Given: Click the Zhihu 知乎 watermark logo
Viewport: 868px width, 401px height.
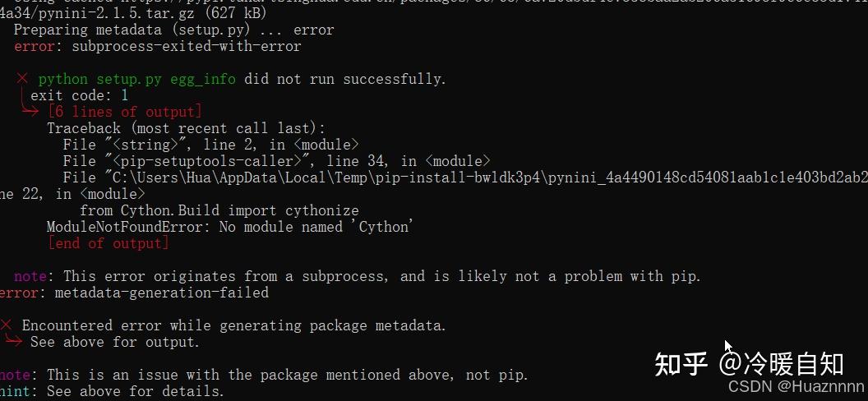Looking at the screenshot, I should (681, 363).
